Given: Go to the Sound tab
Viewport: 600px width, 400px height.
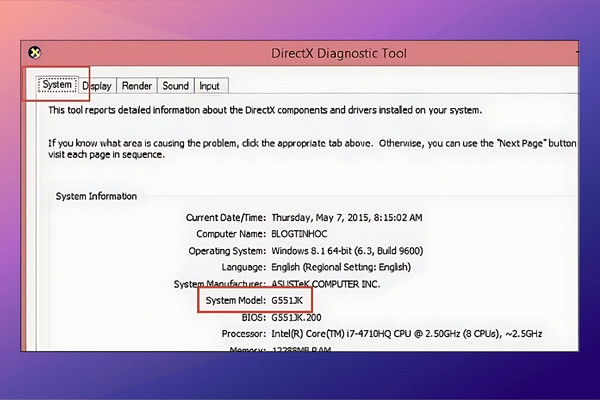Looking at the screenshot, I should 176,86.
